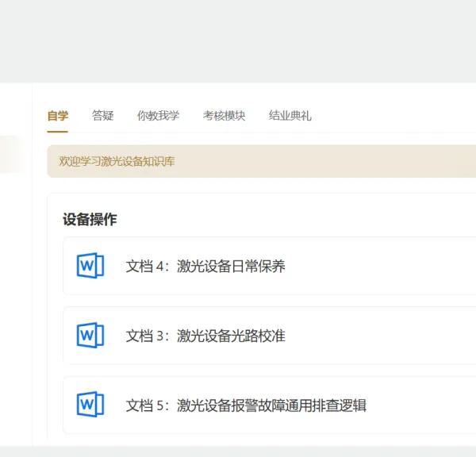
Task: Open 文档 3：激光设备光路校准
Action: pos(205,336)
